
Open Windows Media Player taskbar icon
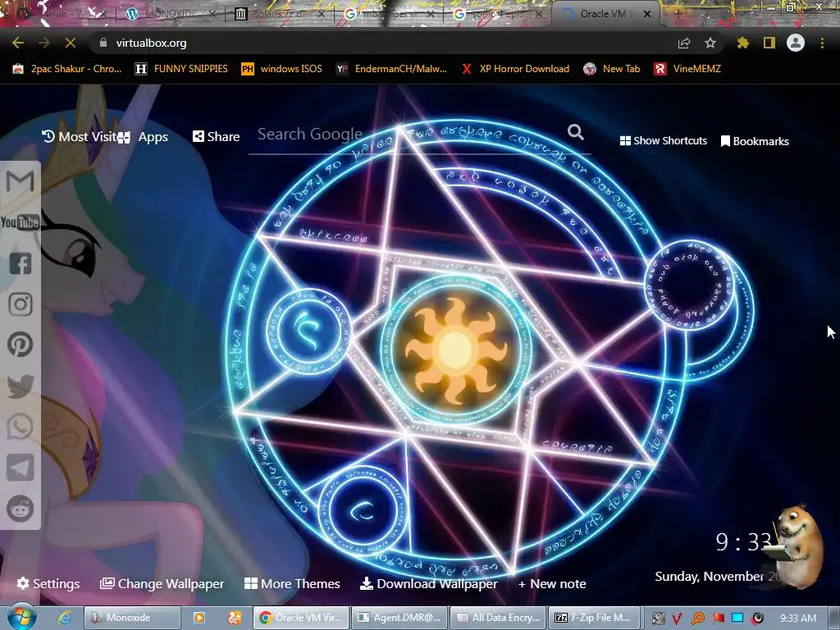pyautogui.click(x=199, y=618)
